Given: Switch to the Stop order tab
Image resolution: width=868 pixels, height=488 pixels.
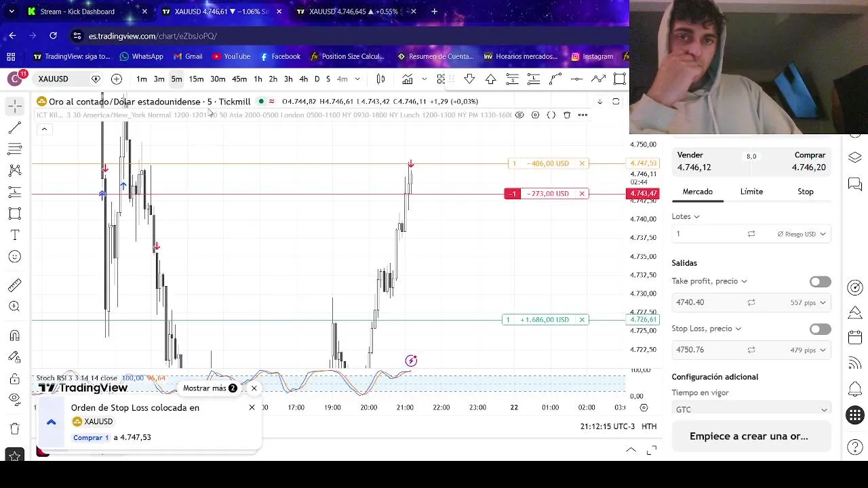Looking at the screenshot, I should click(806, 192).
